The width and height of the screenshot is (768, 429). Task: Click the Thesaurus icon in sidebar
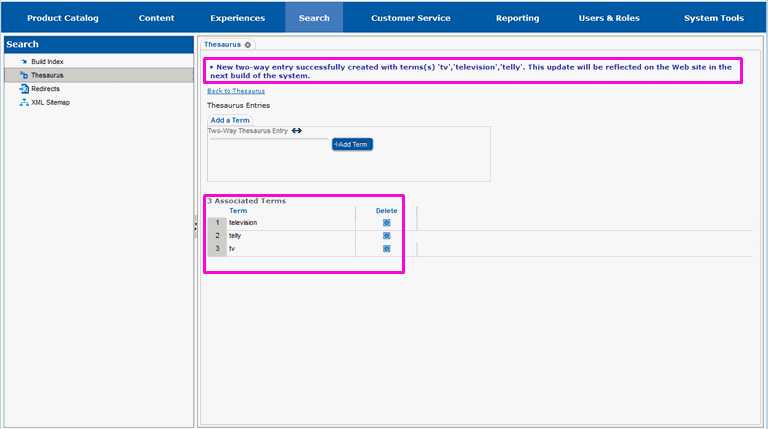click(x=24, y=75)
